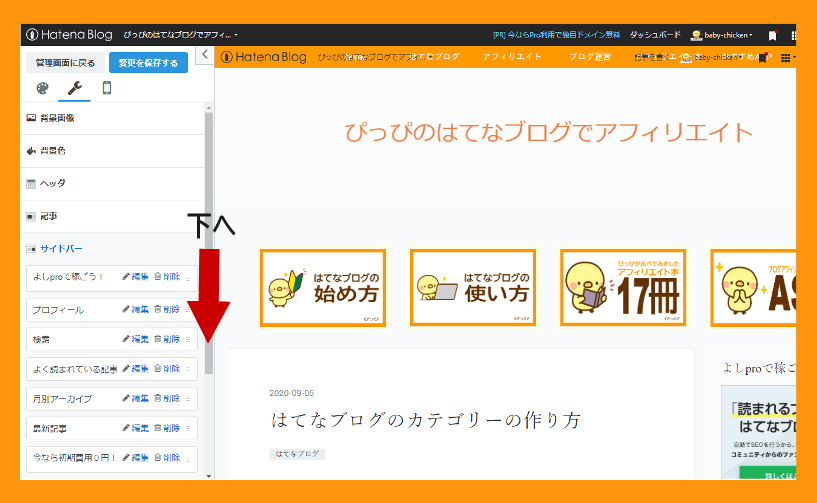Click the sidebar panel scrollbar thumb
The image size is (817, 503).
click(209, 242)
